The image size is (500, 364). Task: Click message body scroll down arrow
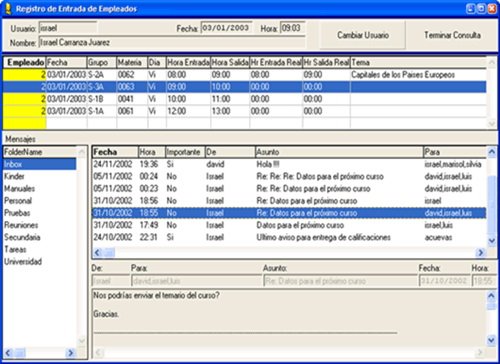(x=491, y=340)
